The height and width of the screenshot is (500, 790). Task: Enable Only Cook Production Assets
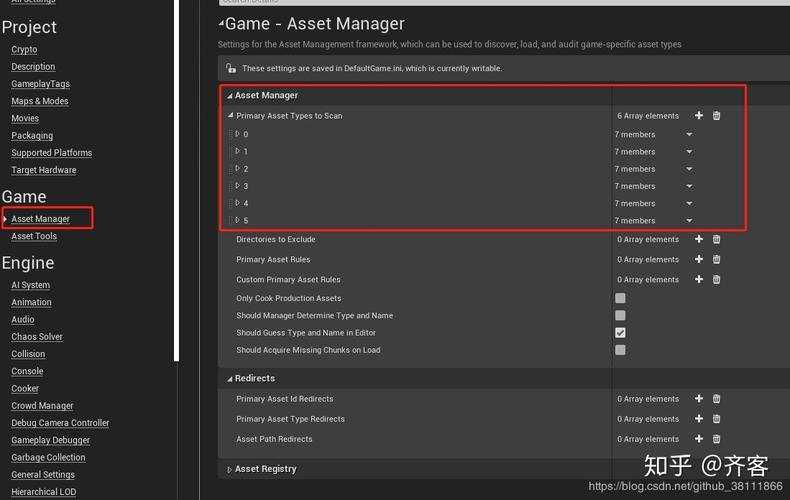pyautogui.click(x=620, y=298)
